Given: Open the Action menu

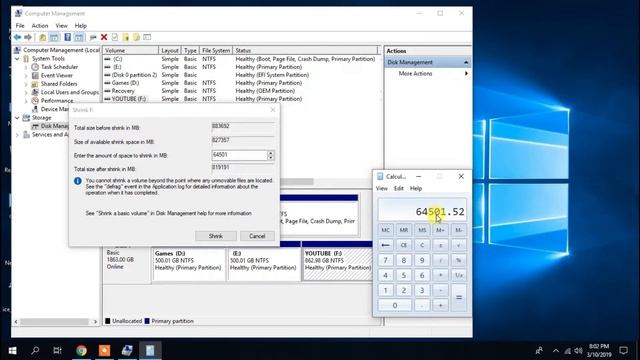Looking at the screenshot, I should (x=40, y=26).
